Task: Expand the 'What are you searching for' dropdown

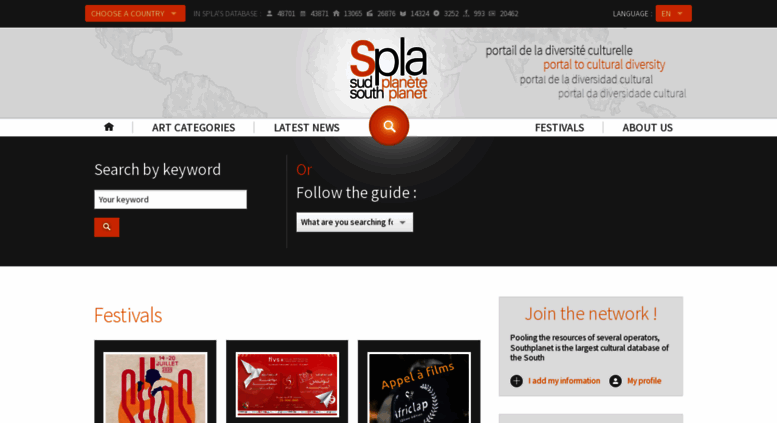Action: pos(355,222)
